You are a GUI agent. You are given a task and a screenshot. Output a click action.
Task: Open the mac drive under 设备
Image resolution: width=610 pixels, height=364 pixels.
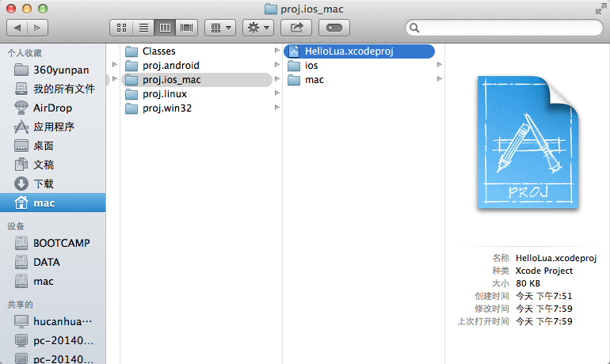[53, 281]
